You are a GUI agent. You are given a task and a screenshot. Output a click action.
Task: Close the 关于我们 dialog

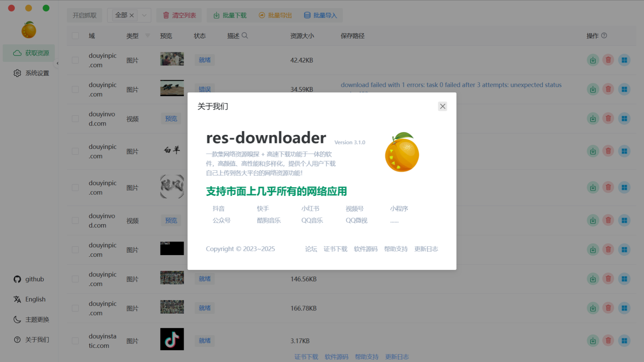(442, 106)
